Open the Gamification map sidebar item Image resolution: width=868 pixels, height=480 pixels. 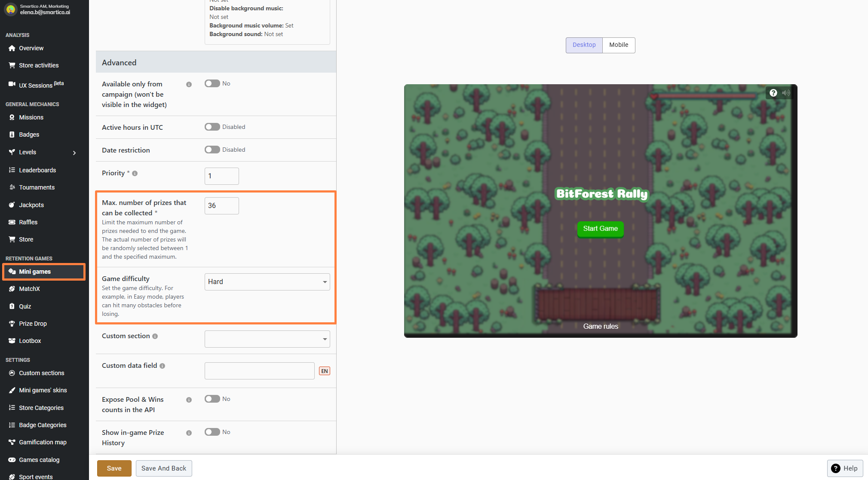43,442
